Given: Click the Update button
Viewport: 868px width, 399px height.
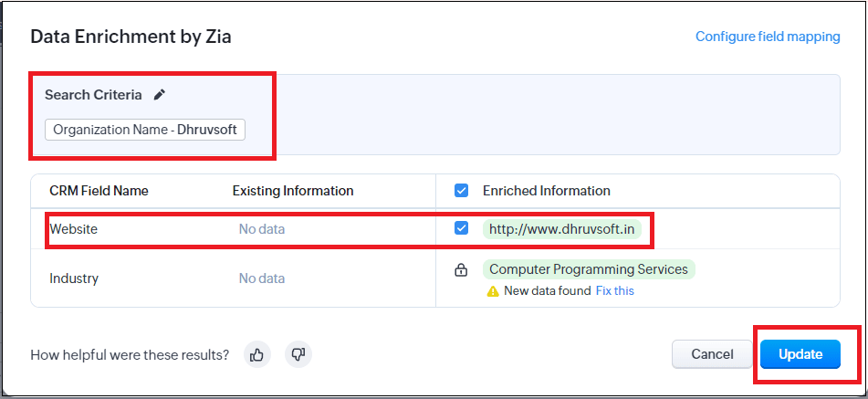Looking at the screenshot, I should click(x=800, y=354).
